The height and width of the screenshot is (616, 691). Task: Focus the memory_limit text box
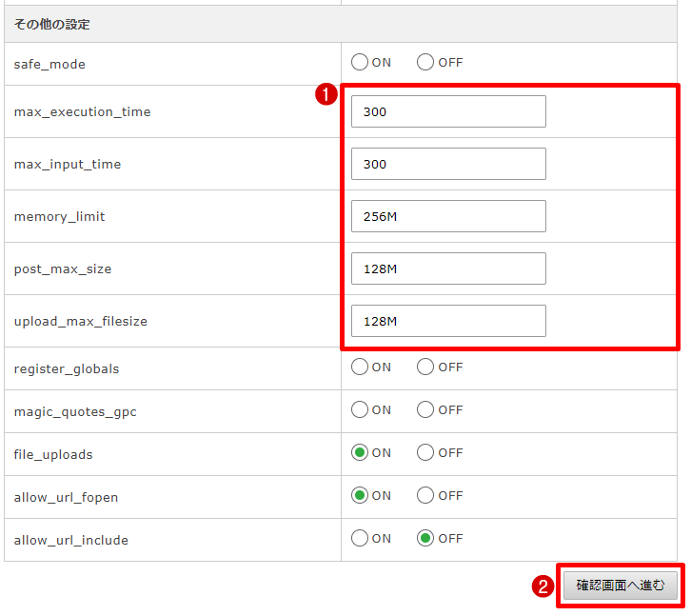pyautogui.click(x=448, y=216)
